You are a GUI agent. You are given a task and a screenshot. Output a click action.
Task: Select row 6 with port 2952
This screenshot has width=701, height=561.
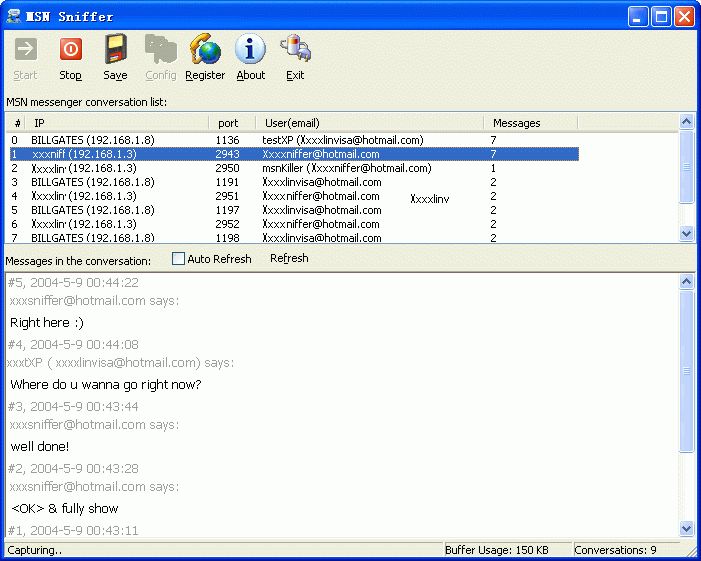pos(294,224)
